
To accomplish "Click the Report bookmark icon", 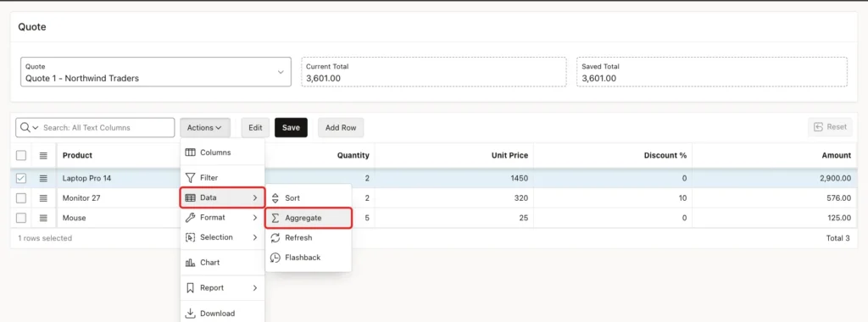I will click(x=191, y=288).
